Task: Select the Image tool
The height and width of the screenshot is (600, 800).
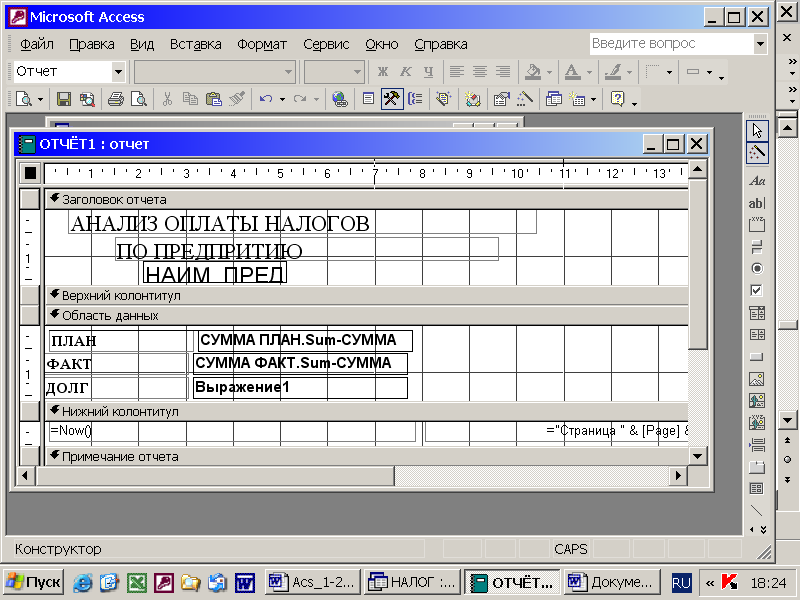Action: pyautogui.click(x=757, y=379)
